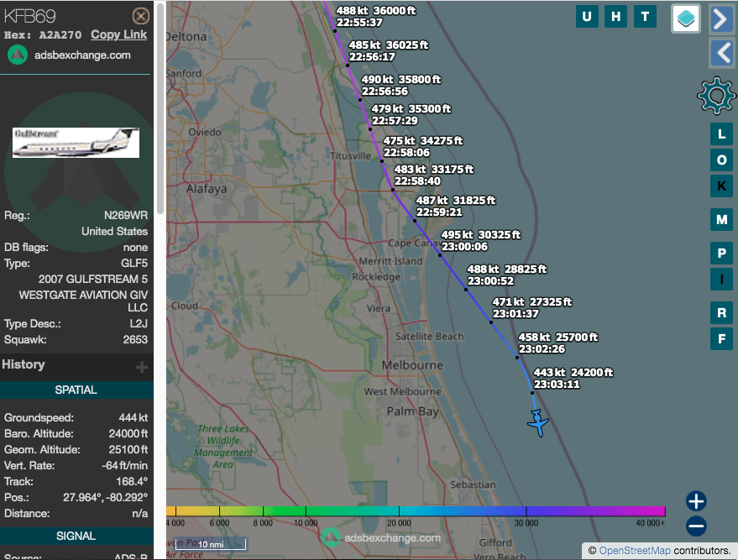Zoom out the map with minus button
The image size is (738, 560).
[x=696, y=526]
